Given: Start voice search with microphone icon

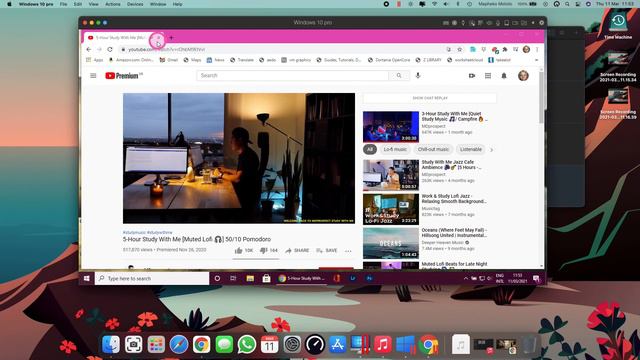Looking at the screenshot, I should [x=418, y=76].
